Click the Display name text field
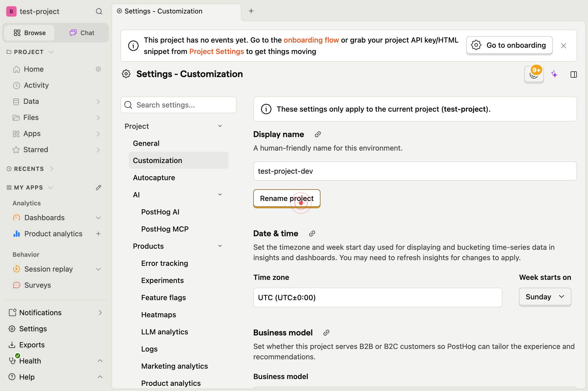Screen dimensions: 588x391 [x=415, y=171]
